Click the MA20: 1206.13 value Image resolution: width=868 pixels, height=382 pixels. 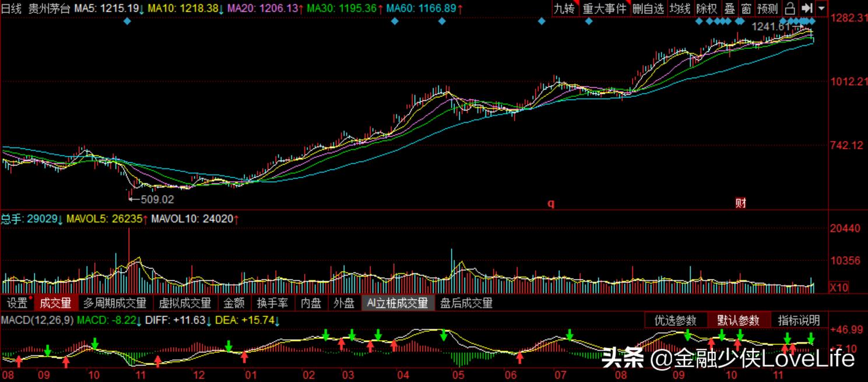click(266, 9)
